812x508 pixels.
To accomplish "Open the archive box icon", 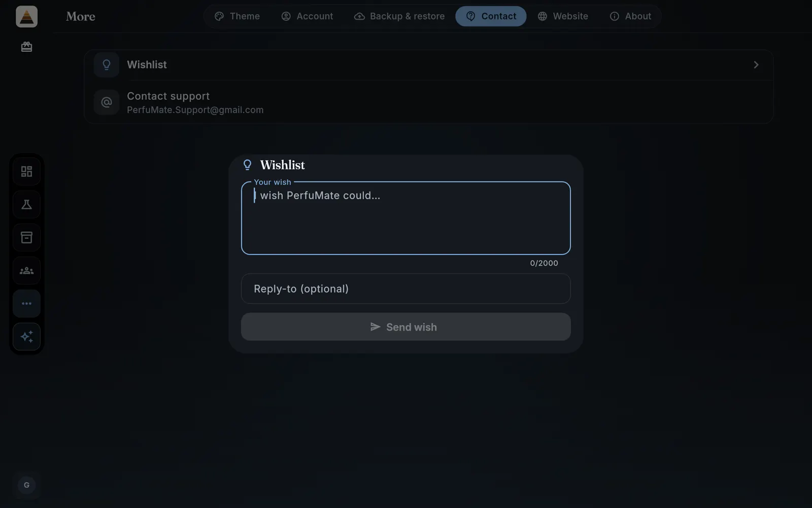I will click(26, 237).
